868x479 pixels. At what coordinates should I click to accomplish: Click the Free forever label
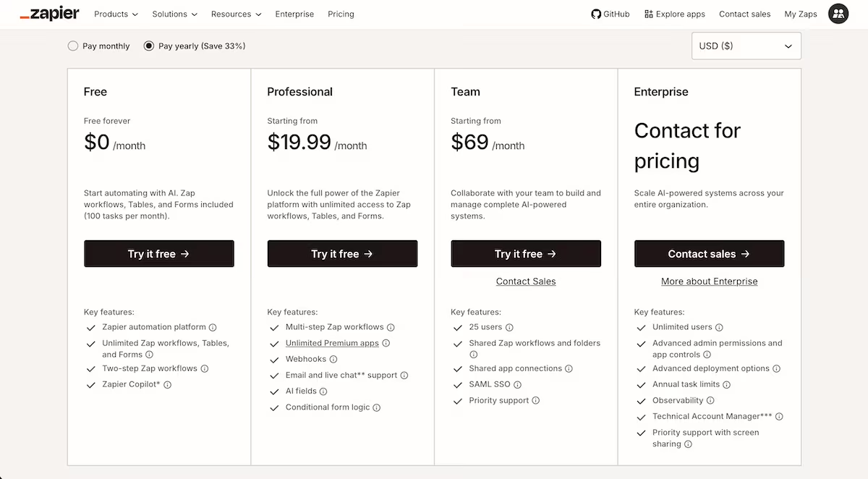coord(107,121)
